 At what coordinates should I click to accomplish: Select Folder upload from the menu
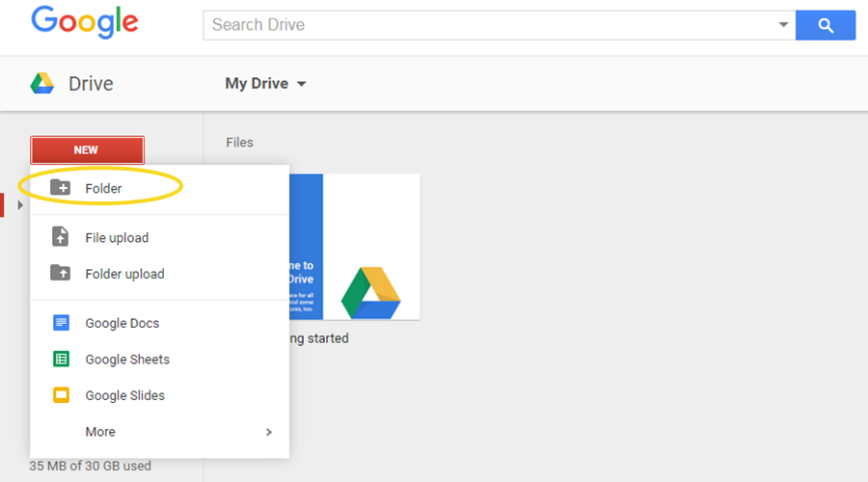124,274
